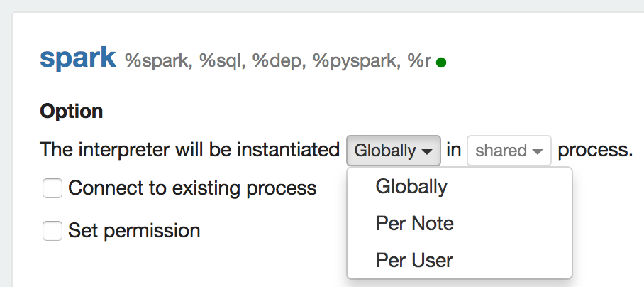Click the %r alias text

pyautogui.click(x=418, y=61)
